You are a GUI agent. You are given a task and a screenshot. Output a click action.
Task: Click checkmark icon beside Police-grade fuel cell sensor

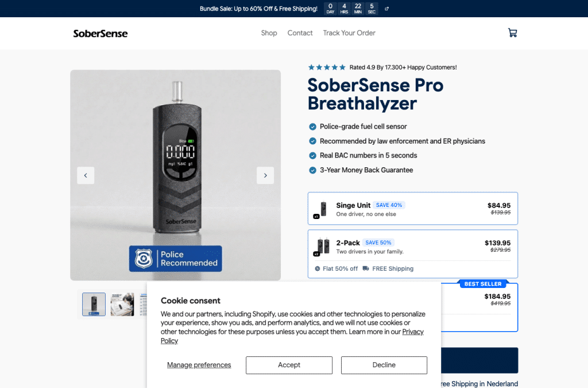[312, 127]
